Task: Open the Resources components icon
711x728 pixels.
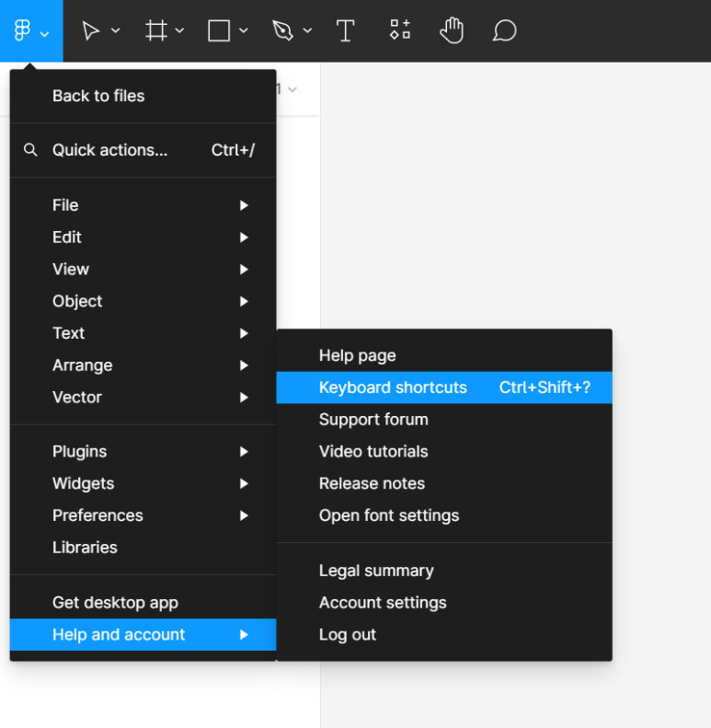Action: click(400, 29)
